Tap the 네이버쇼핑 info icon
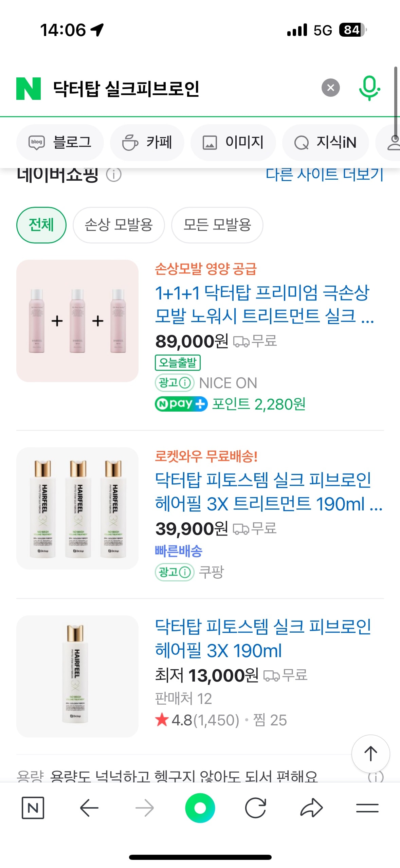The image size is (400, 868). click(x=114, y=175)
